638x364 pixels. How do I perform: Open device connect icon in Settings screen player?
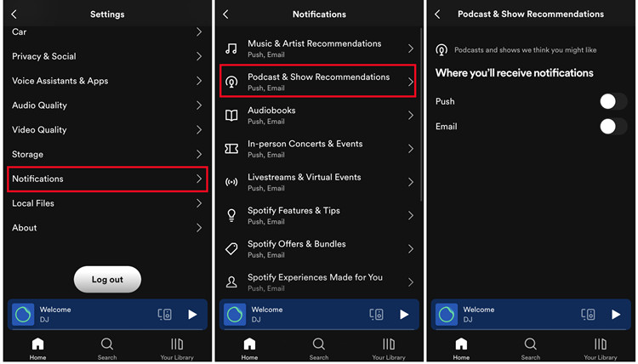165,315
